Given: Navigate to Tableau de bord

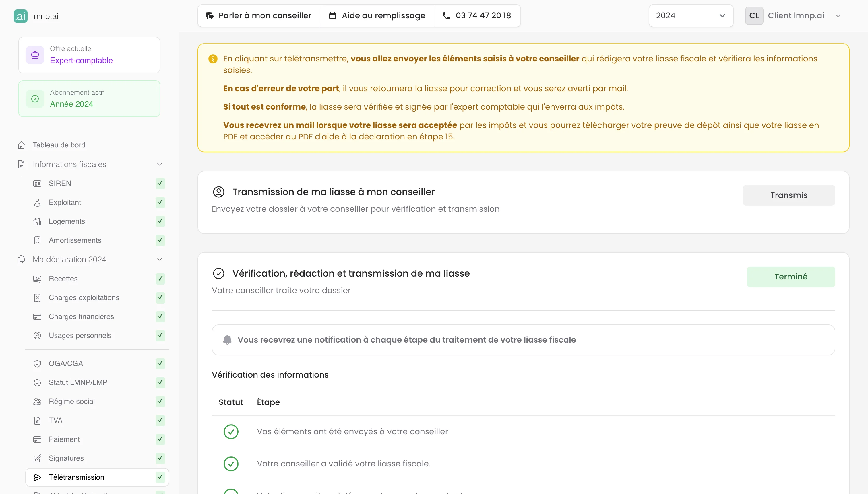Looking at the screenshot, I should 59,145.
